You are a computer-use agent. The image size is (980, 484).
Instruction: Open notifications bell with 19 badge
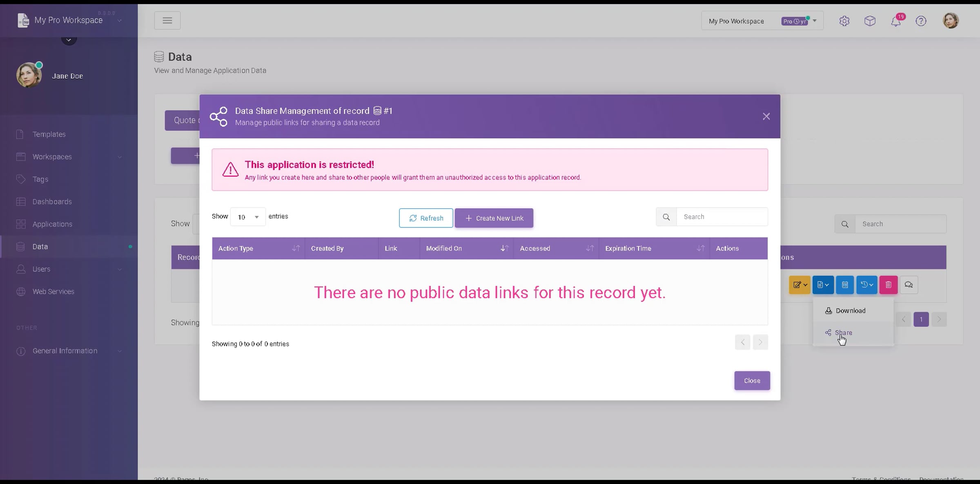click(895, 21)
